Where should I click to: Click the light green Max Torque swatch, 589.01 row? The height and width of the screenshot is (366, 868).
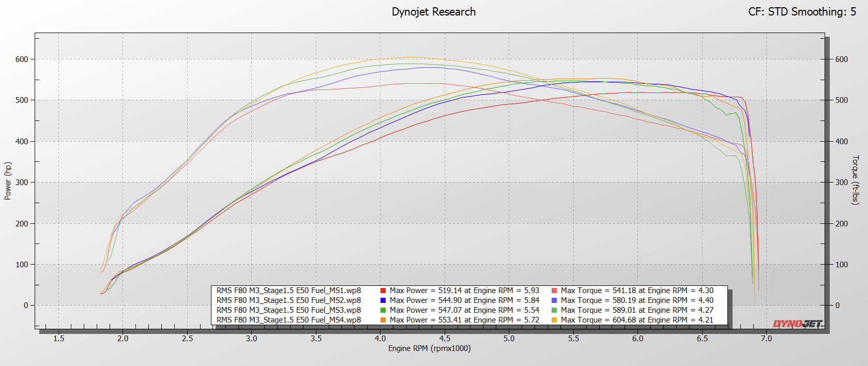pyautogui.click(x=554, y=310)
